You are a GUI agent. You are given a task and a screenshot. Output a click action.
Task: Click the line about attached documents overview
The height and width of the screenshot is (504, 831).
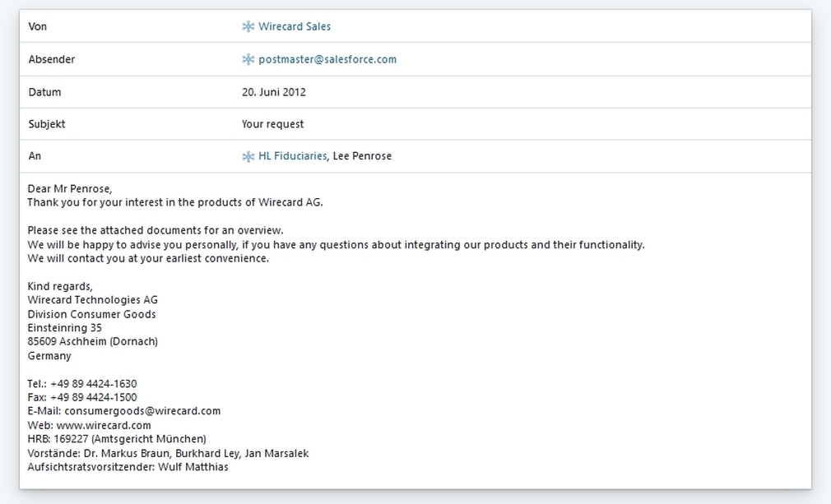(x=156, y=230)
